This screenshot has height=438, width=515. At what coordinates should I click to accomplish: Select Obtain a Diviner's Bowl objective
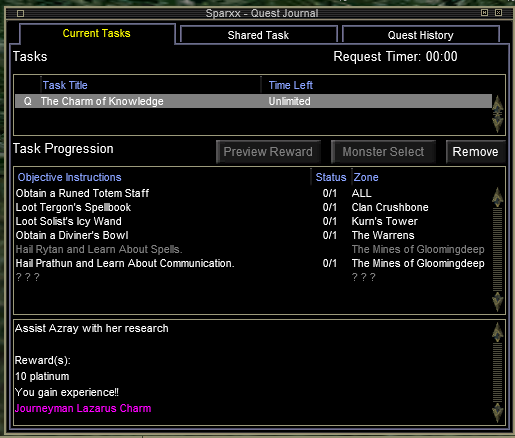click(x=72, y=235)
